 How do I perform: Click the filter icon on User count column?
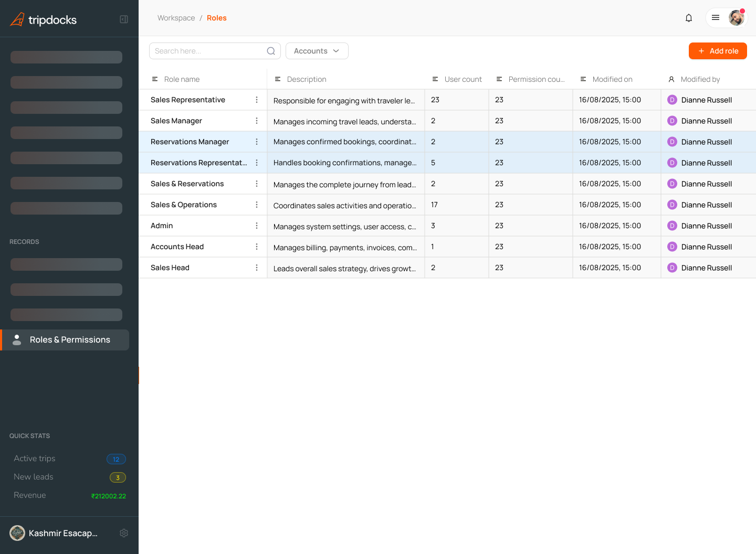436,79
